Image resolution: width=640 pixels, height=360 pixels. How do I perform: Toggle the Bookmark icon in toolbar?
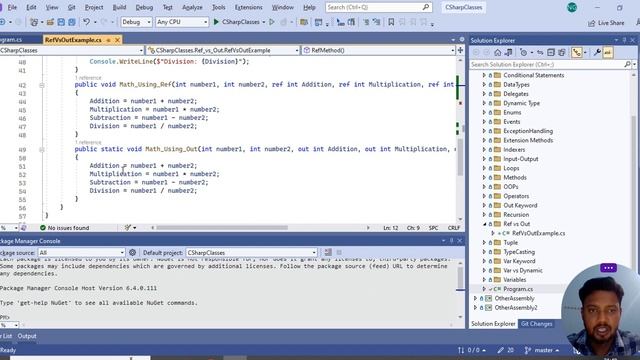click(x=391, y=22)
